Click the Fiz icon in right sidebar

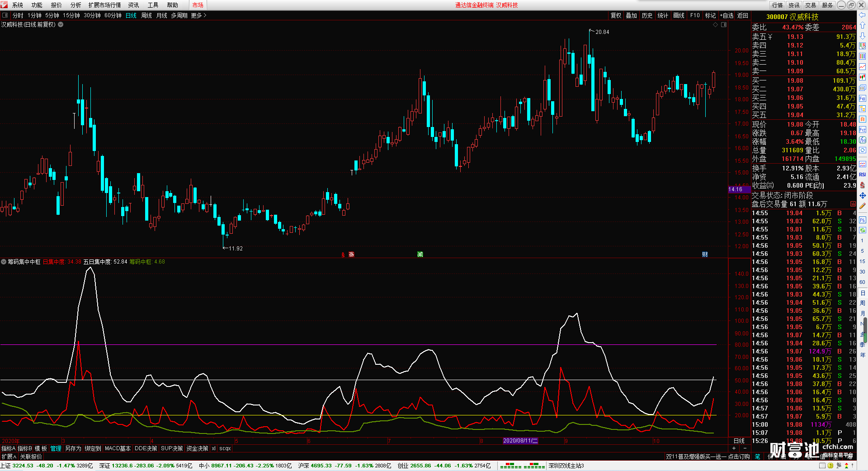pos(863,130)
